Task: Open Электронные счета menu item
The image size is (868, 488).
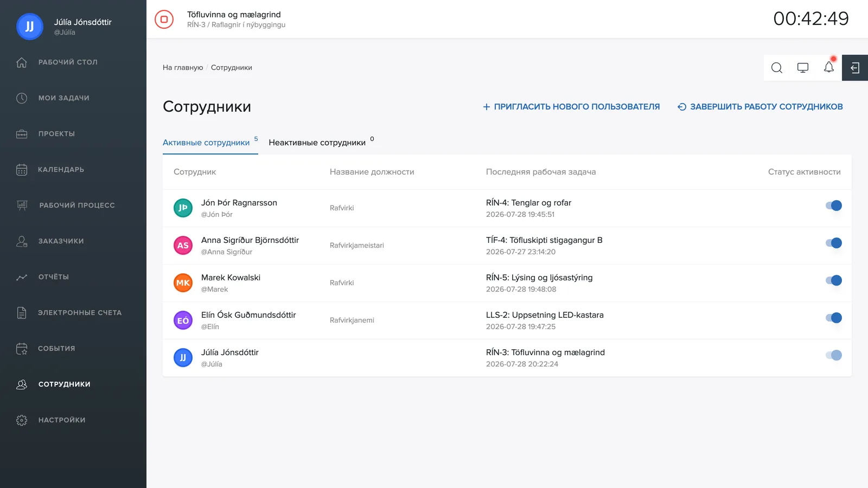Action: click(80, 313)
